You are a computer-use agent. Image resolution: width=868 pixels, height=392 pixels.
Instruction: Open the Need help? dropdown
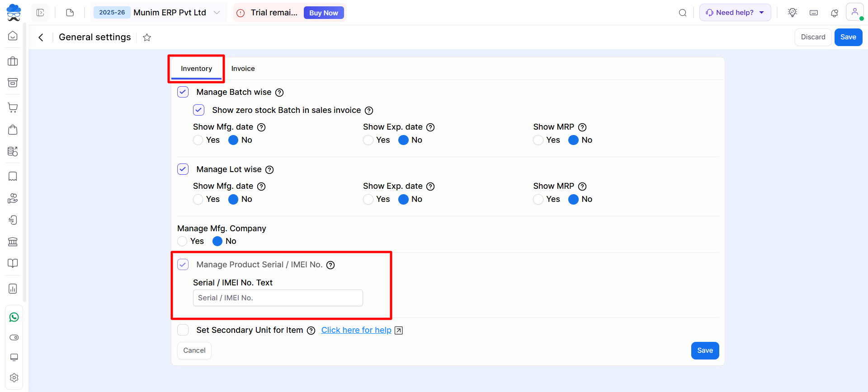(x=735, y=13)
